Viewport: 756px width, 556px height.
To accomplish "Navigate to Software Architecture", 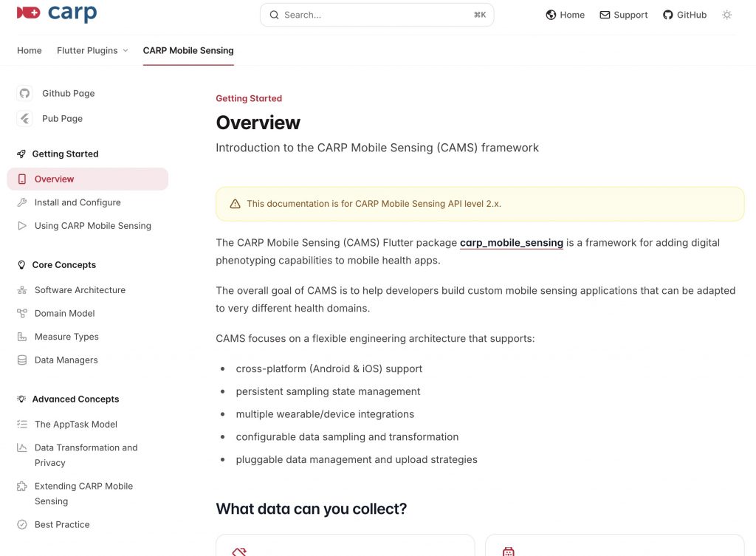I will [80, 290].
